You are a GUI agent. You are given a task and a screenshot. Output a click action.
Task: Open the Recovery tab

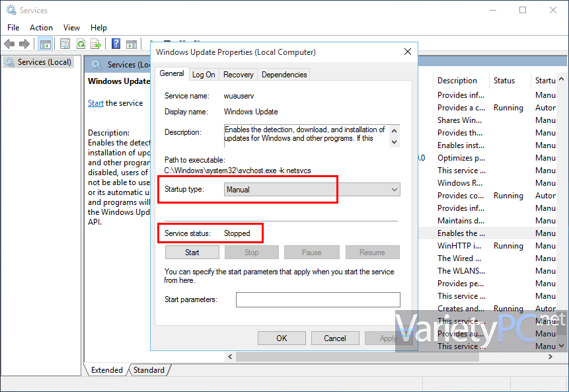click(x=238, y=75)
